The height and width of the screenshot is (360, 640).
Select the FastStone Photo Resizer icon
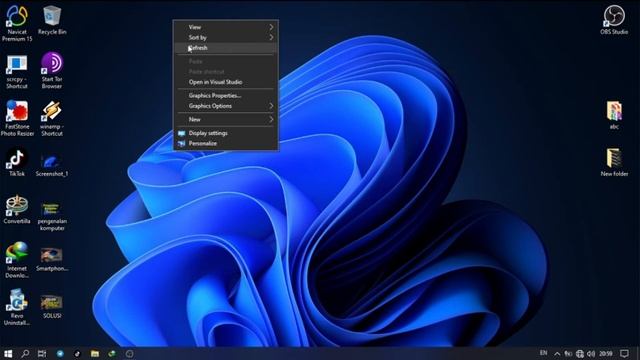[x=17, y=118]
